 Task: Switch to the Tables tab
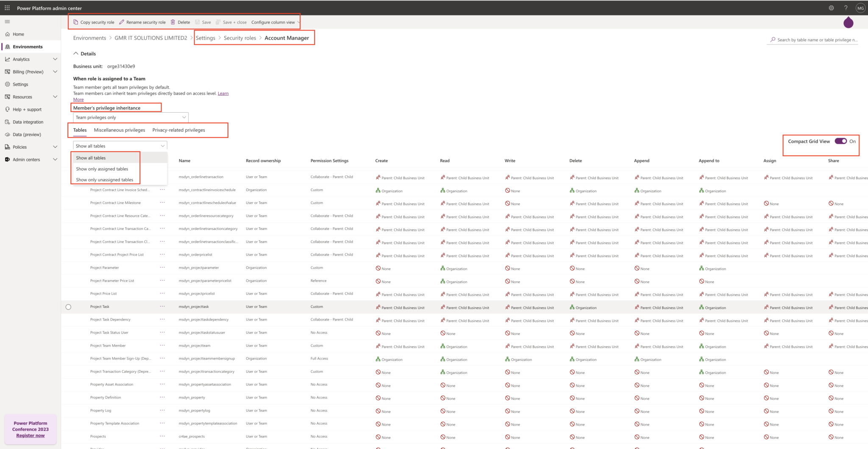click(x=80, y=130)
